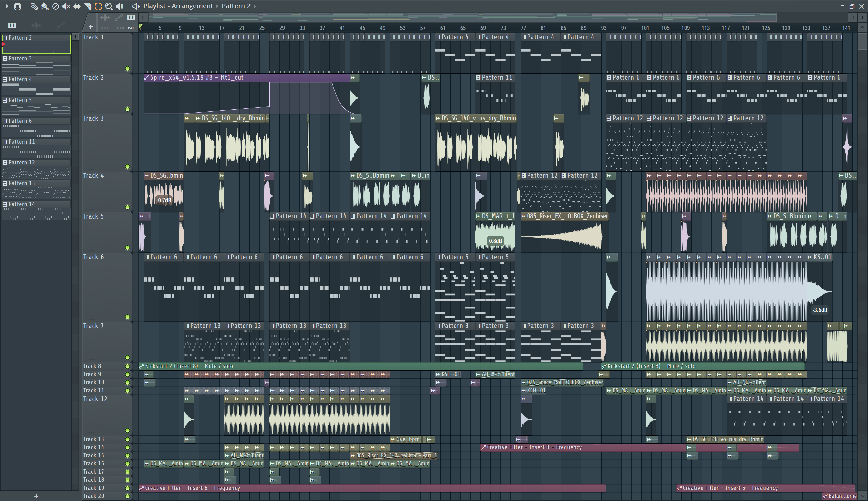Click the overview scroll right arrow
Screen dimensions: 868x501
(853, 17)
